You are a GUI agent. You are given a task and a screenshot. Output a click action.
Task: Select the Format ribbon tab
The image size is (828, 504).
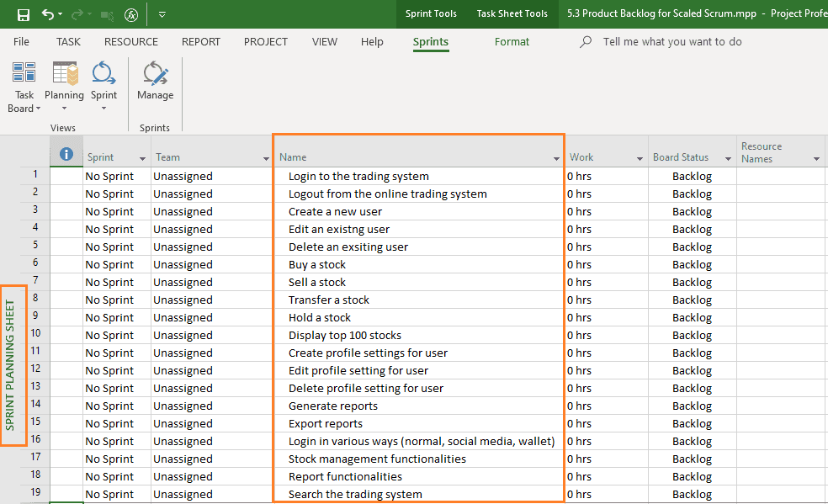512,42
